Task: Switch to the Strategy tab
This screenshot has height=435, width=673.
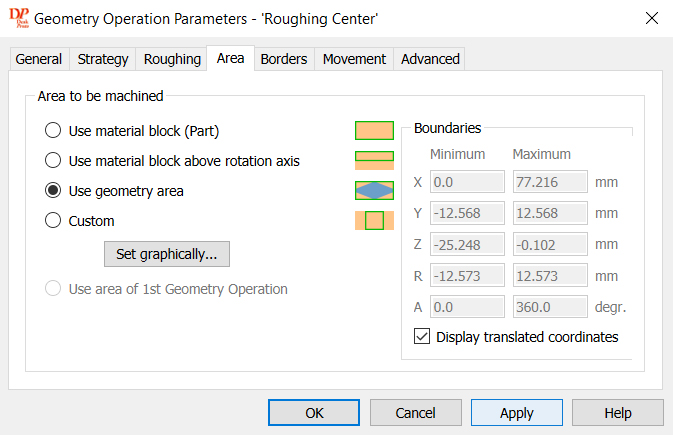Action: [103, 59]
